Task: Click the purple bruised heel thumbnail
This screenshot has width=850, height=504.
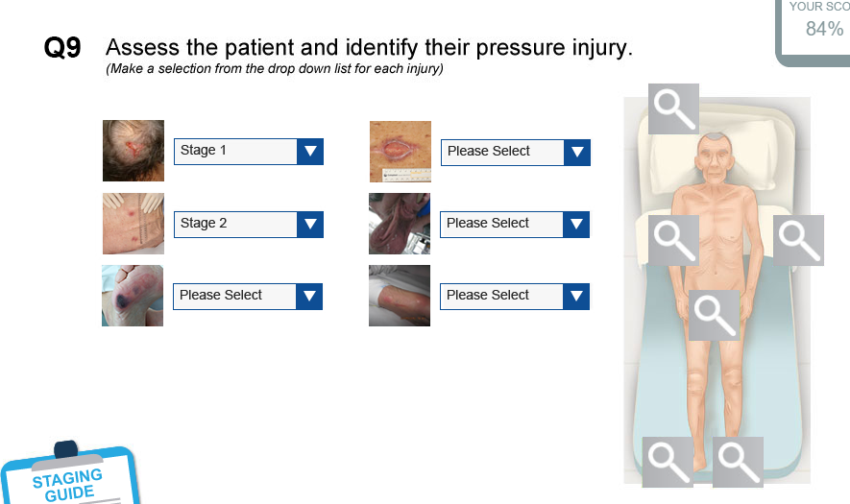Action: pyautogui.click(x=133, y=296)
